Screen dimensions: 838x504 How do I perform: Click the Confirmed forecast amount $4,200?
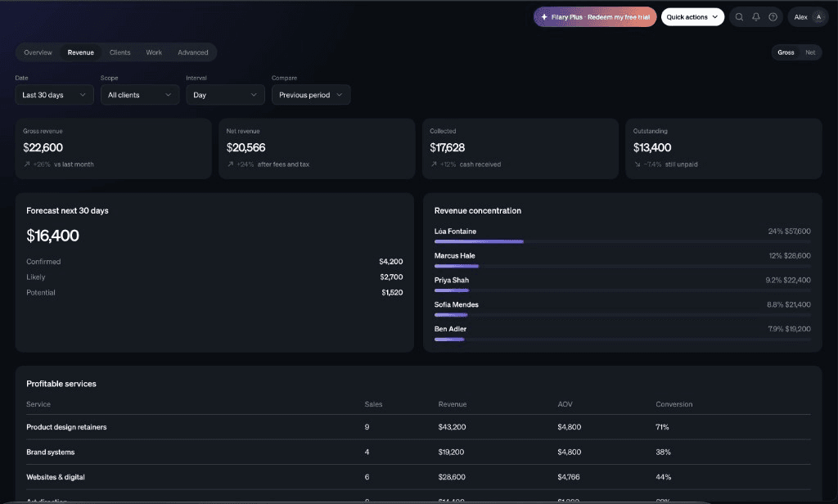pos(391,262)
